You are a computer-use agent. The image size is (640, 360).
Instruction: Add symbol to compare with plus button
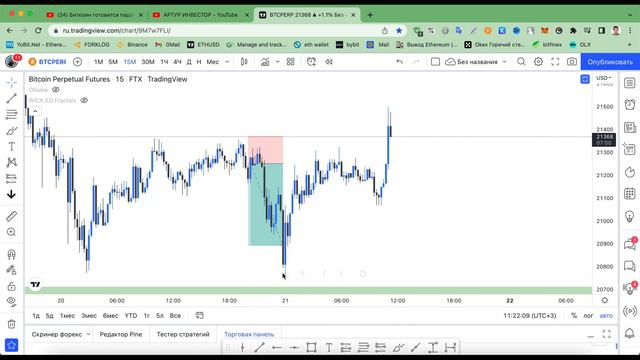pos(77,62)
